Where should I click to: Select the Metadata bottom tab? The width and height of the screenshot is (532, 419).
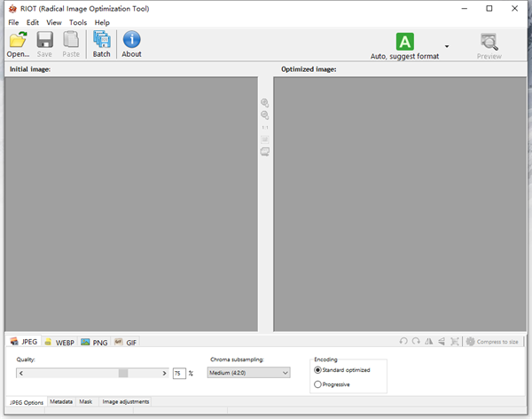coord(61,401)
